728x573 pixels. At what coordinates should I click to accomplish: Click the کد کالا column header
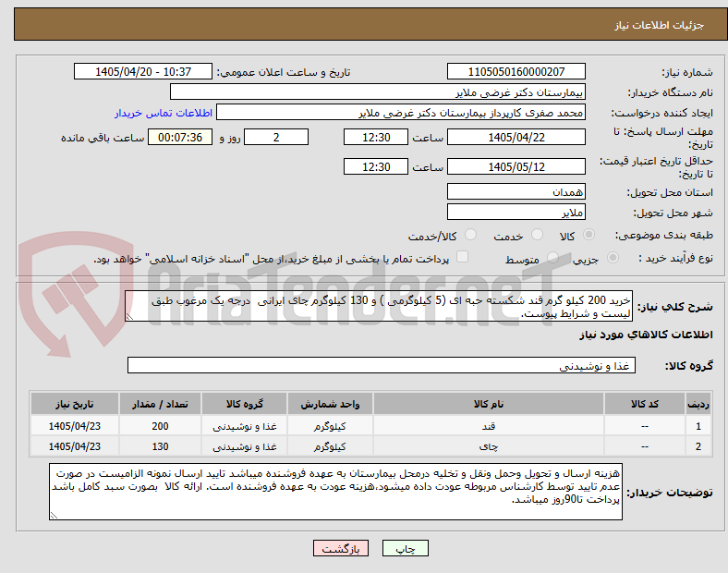tap(645, 404)
